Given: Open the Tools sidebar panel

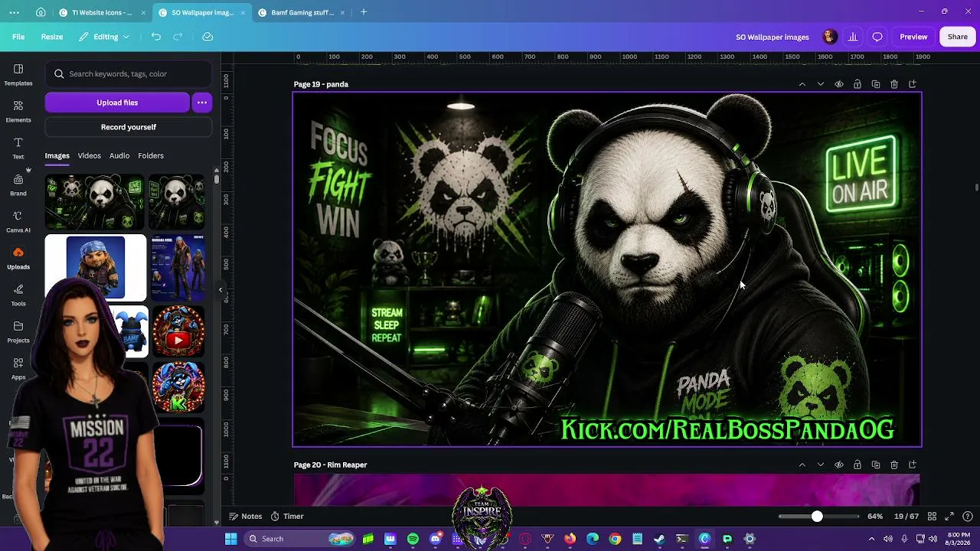Looking at the screenshot, I should pos(18,295).
